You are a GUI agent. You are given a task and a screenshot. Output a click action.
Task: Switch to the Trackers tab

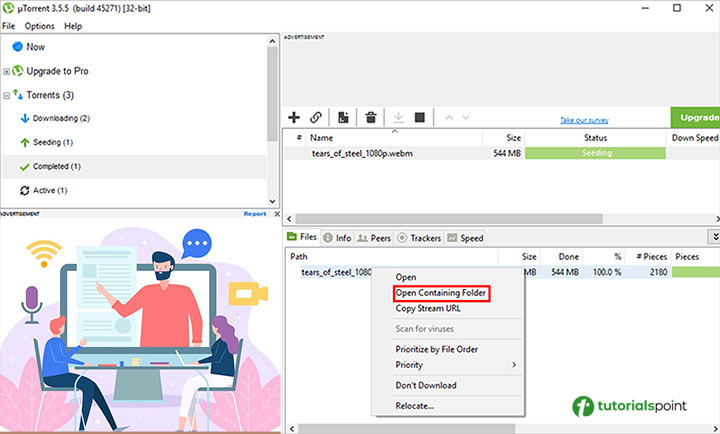tap(419, 238)
